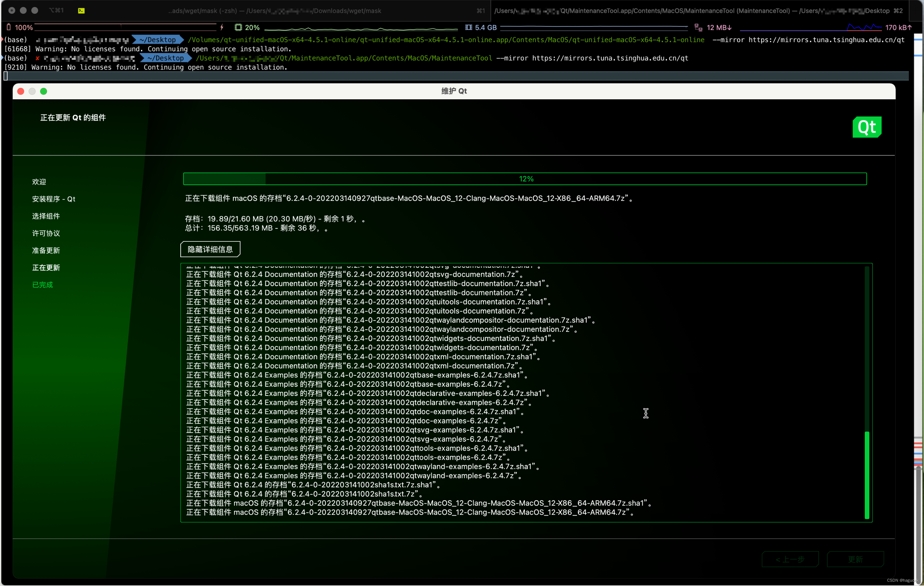Click last log line ARM64.7z
The width and height of the screenshot is (924, 586).
[x=410, y=512]
